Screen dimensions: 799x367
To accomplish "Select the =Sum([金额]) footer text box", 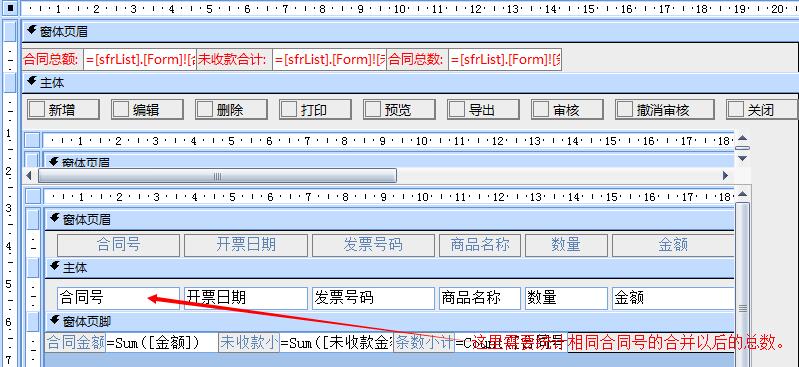I will click(x=162, y=343).
